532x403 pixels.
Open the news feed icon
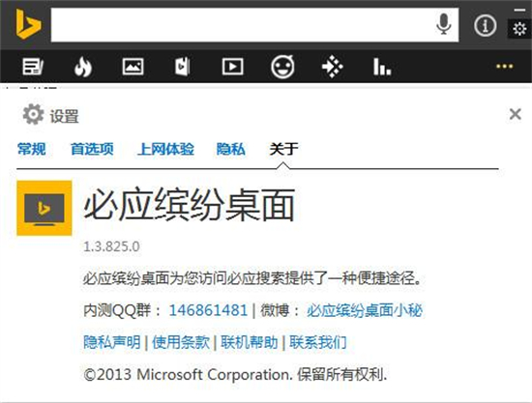(33, 67)
